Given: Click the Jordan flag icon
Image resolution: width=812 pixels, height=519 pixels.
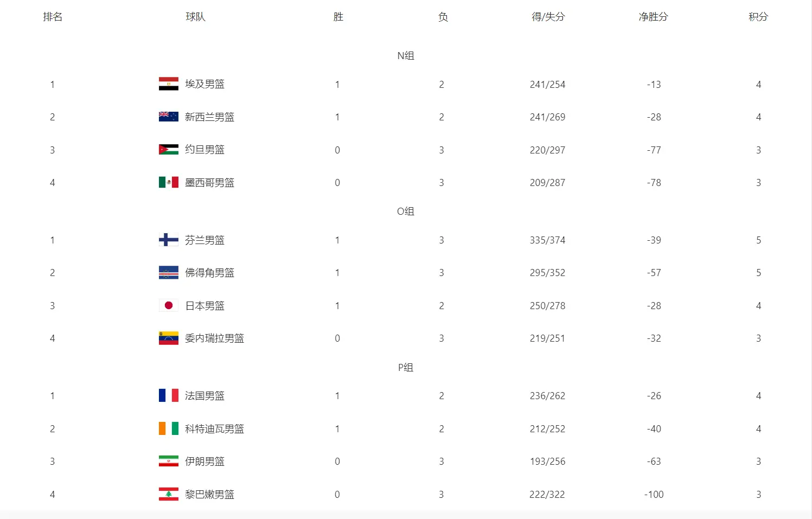Looking at the screenshot, I should pyautogui.click(x=168, y=150).
